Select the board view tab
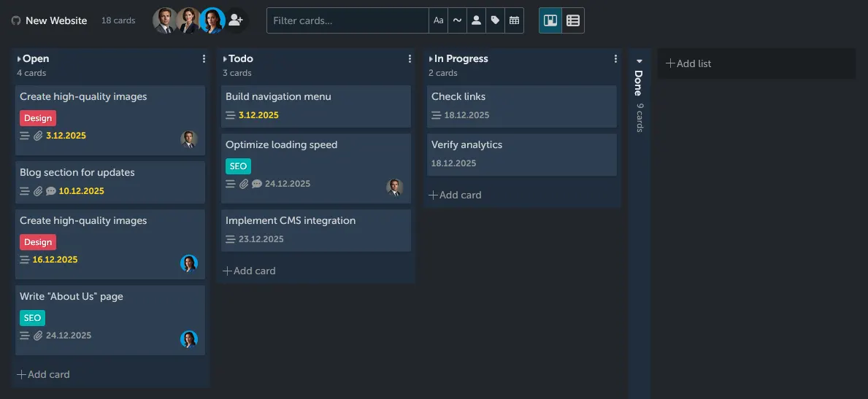 click(x=550, y=20)
